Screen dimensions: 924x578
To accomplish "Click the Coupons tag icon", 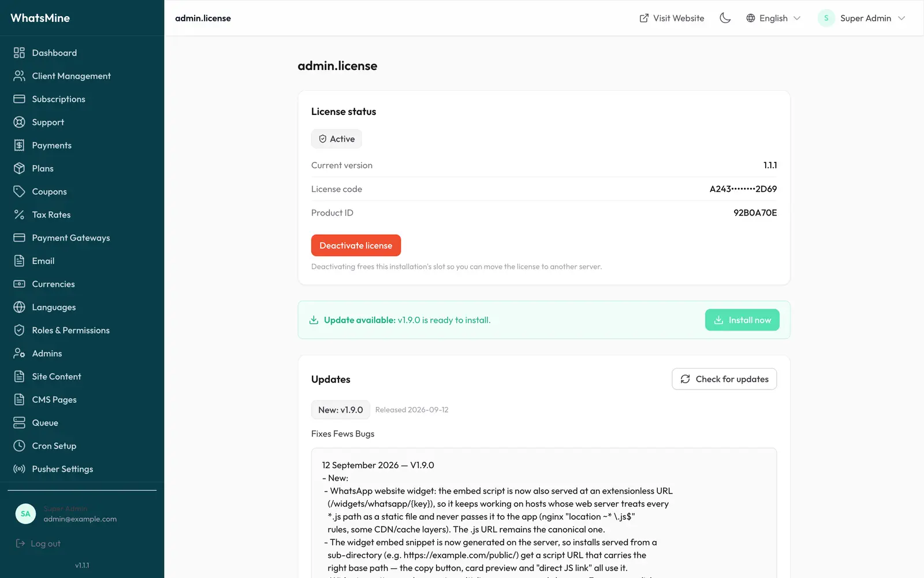I will (19, 191).
